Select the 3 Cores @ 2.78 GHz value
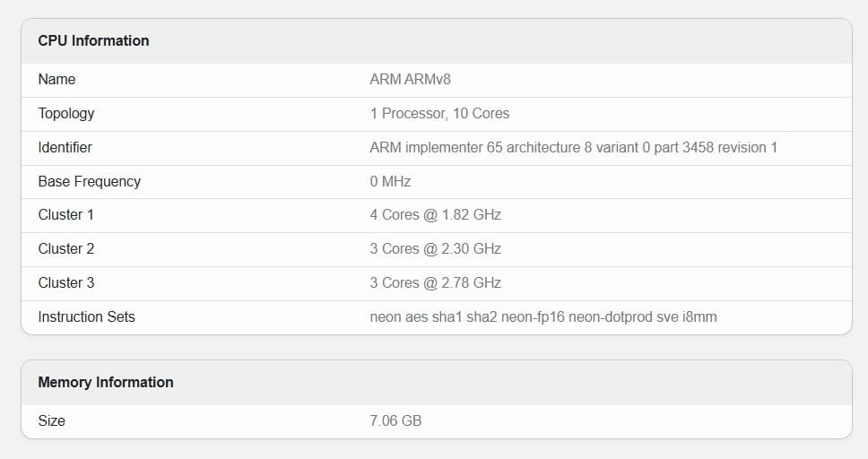Image resolution: width=868 pixels, height=459 pixels. click(x=435, y=282)
